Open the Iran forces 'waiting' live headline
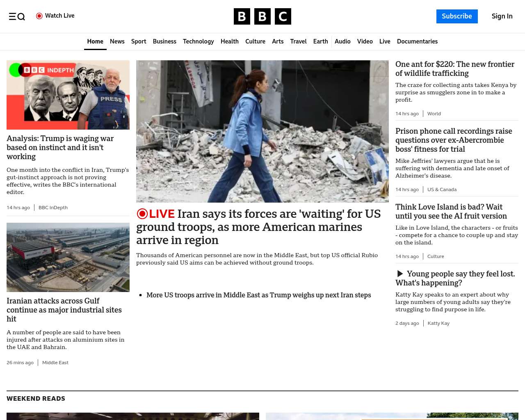Viewport: 525px width, 420px height. pyautogui.click(x=258, y=227)
